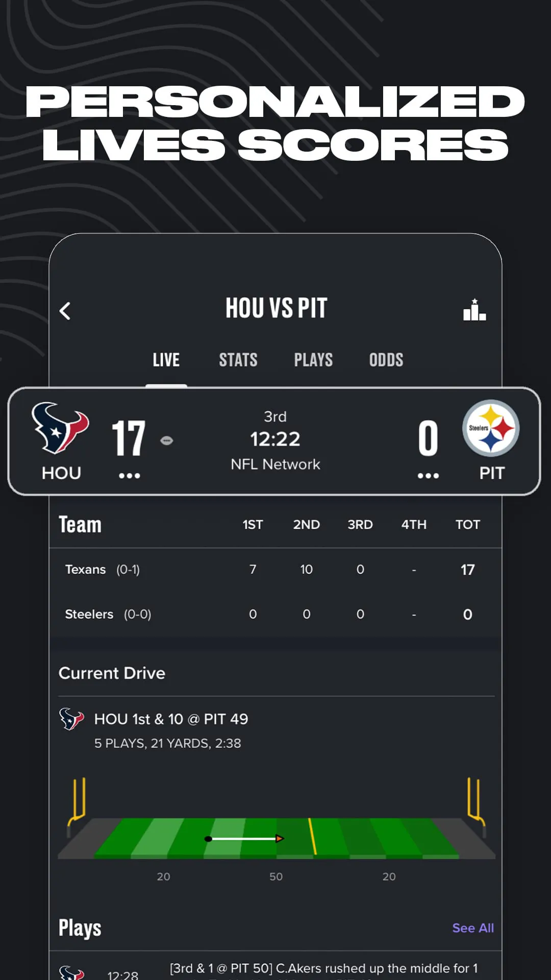551x980 pixels.
Task: Tap the back arrow to leave game
Action: pyautogui.click(x=65, y=311)
